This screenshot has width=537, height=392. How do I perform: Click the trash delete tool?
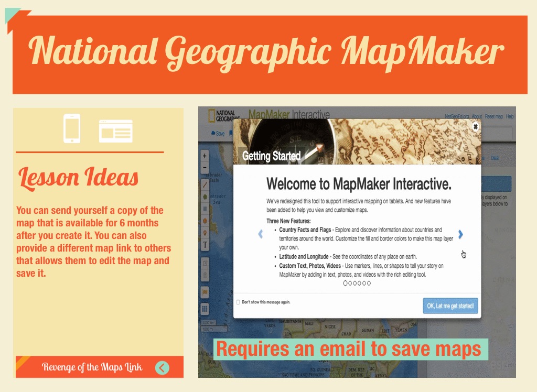tap(205, 275)
